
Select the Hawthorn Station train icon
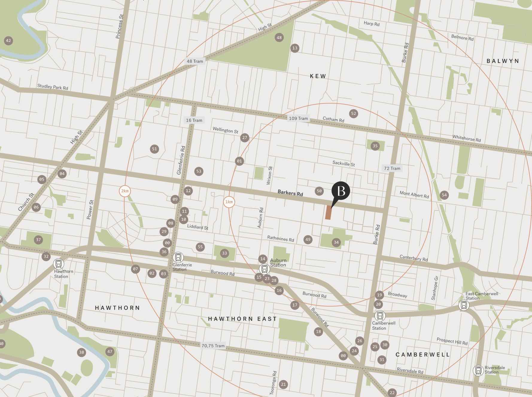pos(59,264)
